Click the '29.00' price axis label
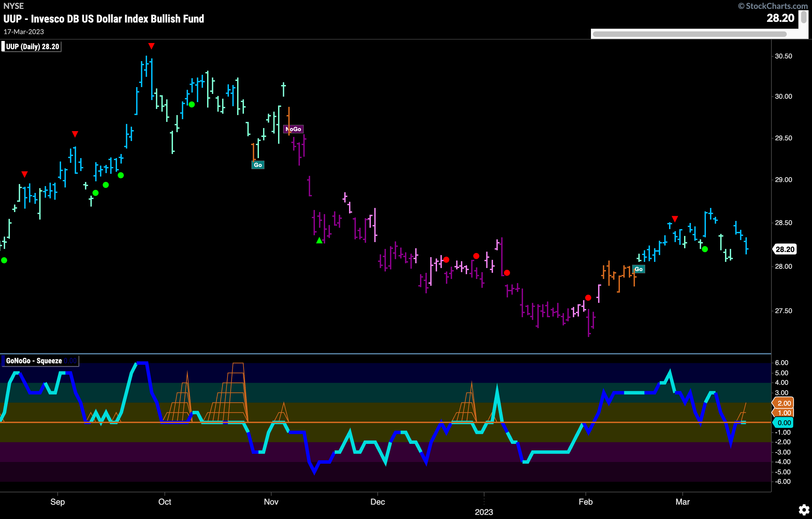The height and width of the screenshot is (519, 812). coord(783,180)
